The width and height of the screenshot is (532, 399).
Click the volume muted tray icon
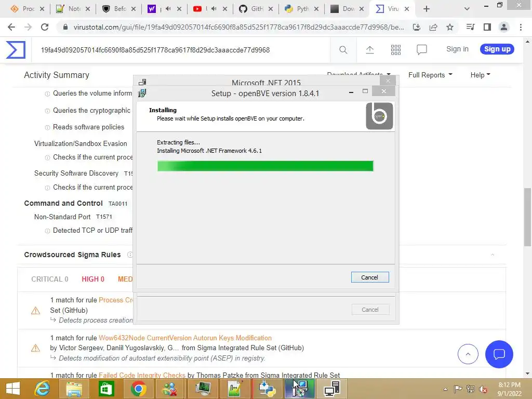click(x=483, y=389)
